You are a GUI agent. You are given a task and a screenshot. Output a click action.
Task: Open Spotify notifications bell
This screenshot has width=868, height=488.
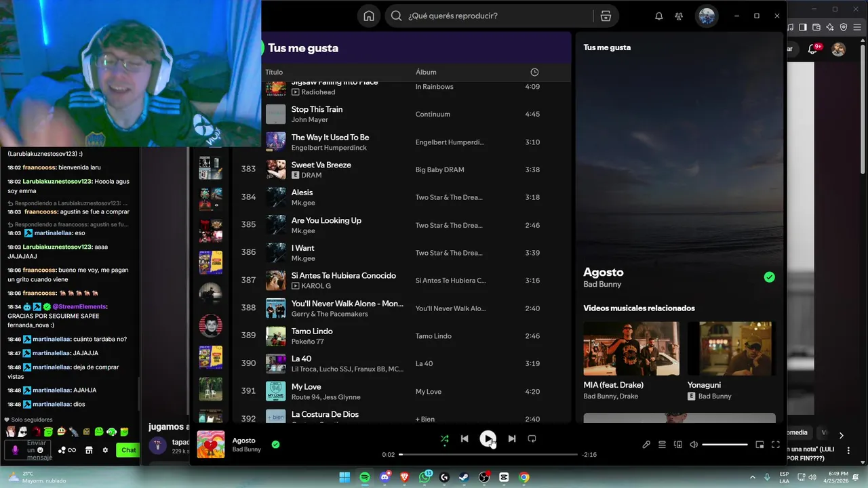coord(658,16)
